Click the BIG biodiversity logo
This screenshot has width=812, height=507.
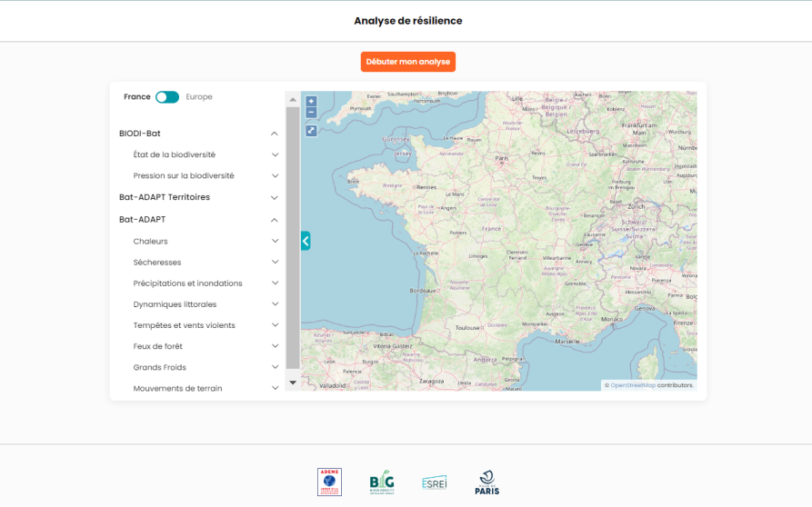click(x=382, y=482)
